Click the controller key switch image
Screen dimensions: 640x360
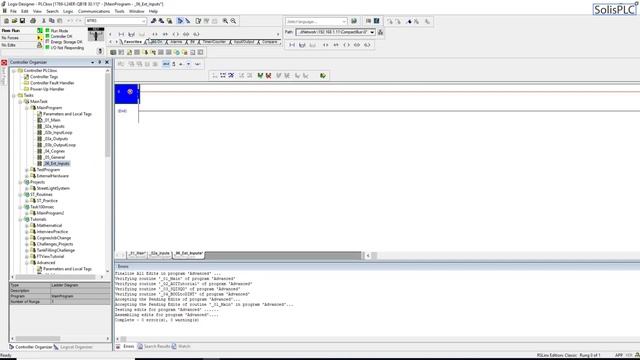click(96, 34)
